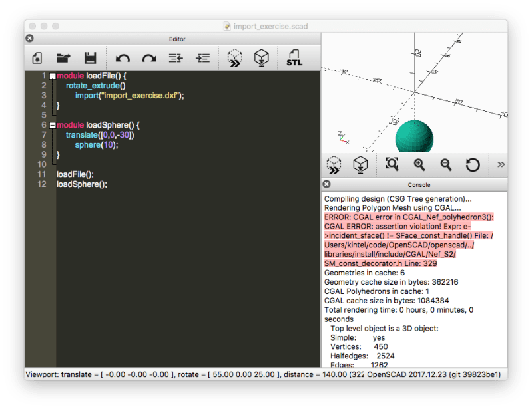Click 'CGAL Polyhedrons in cache: 1' line
Screen dimensions: 532x409
point(377,291)
